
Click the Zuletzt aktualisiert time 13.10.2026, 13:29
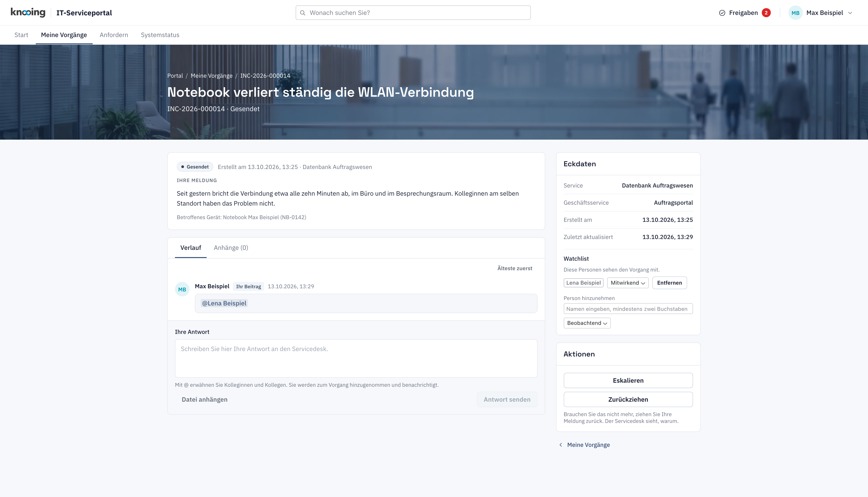(x=667, y=237)
